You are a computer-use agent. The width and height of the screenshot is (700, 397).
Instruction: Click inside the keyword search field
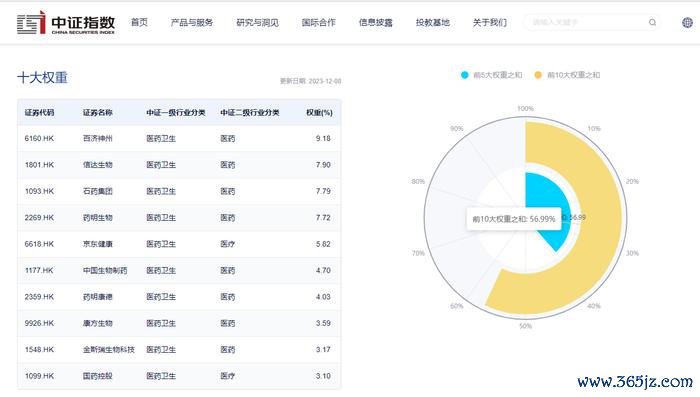[587, 22]
